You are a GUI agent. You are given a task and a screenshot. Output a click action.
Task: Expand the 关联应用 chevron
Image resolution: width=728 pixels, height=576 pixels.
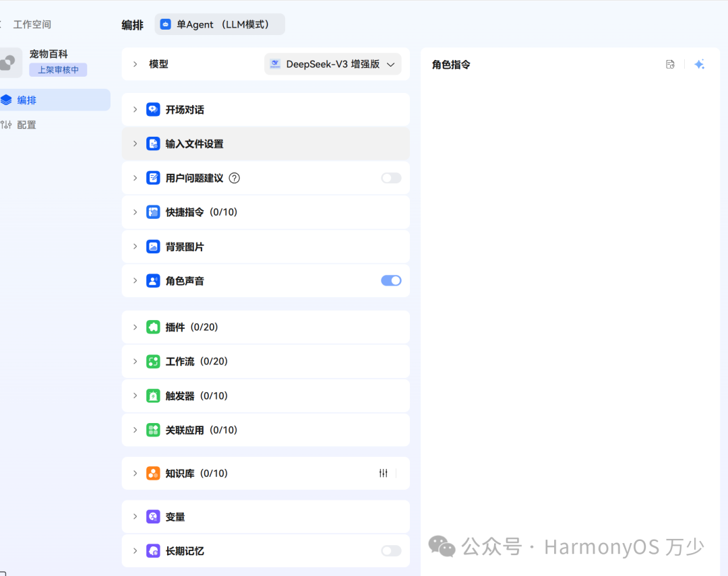click(135, 430)
